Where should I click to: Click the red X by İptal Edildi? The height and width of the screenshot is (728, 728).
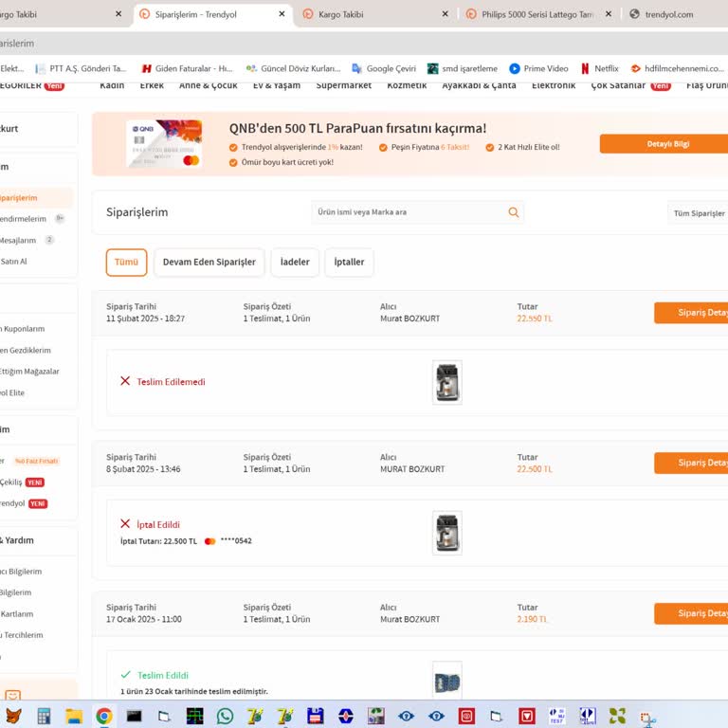point(125,523)
